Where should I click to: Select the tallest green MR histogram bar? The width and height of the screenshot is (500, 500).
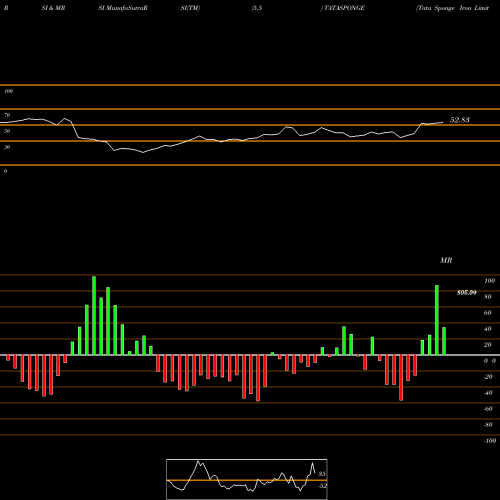[94, 316]
